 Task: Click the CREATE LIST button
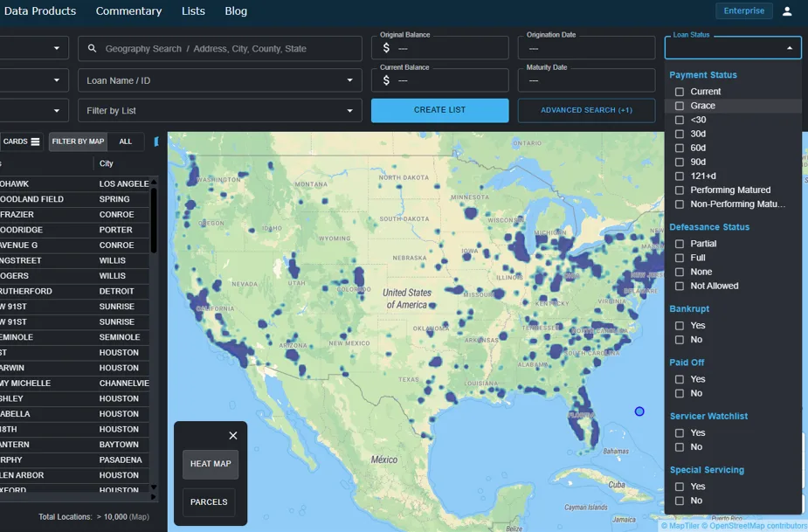pyautogui.click(x=440, y=111)
